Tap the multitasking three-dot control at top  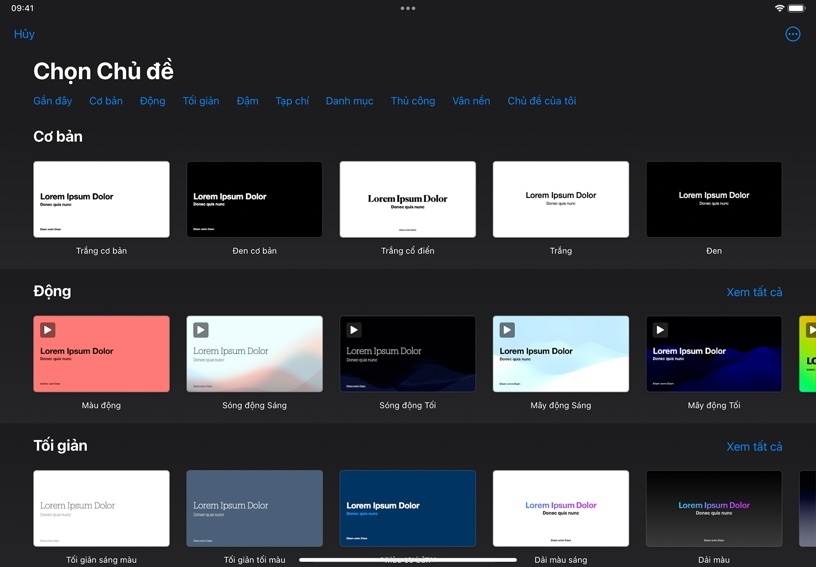click(x=408, y=8)
